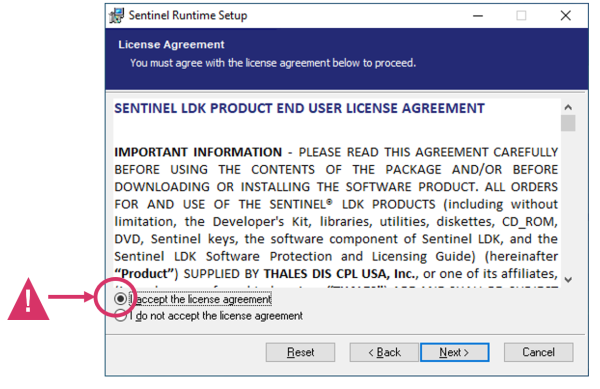Minimize the Sentinel Runtime Setup window
The image size is (600, 389).
[478, 16]
